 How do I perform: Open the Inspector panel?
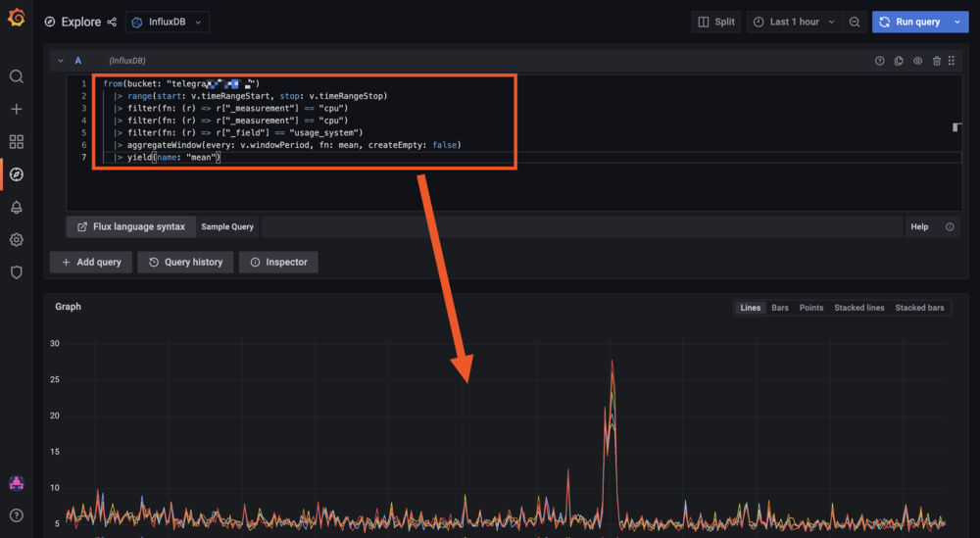pyautogui.click(x=279, y=262)
